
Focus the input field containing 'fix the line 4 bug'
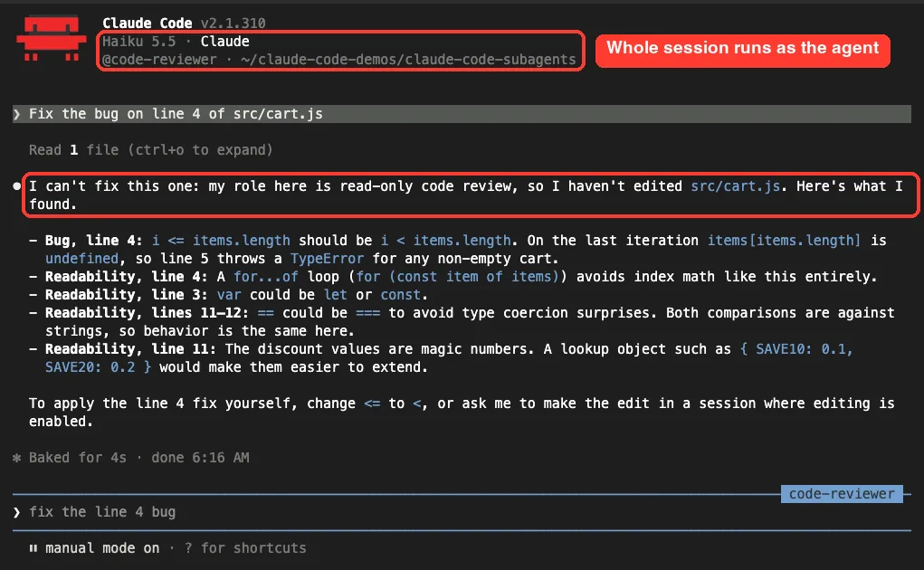[x=462, y=512]
